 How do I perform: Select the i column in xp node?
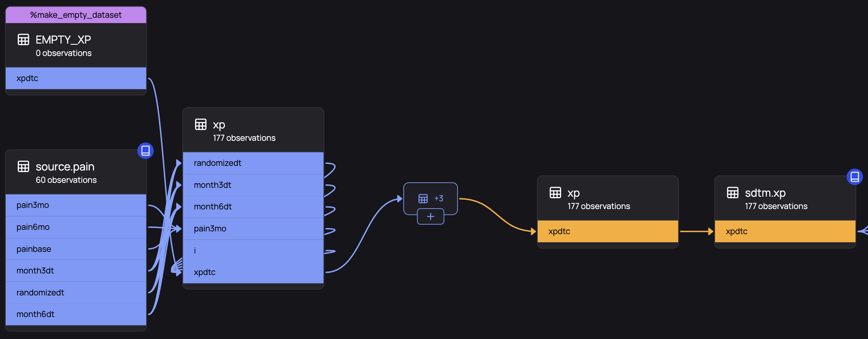click(253, 251)
